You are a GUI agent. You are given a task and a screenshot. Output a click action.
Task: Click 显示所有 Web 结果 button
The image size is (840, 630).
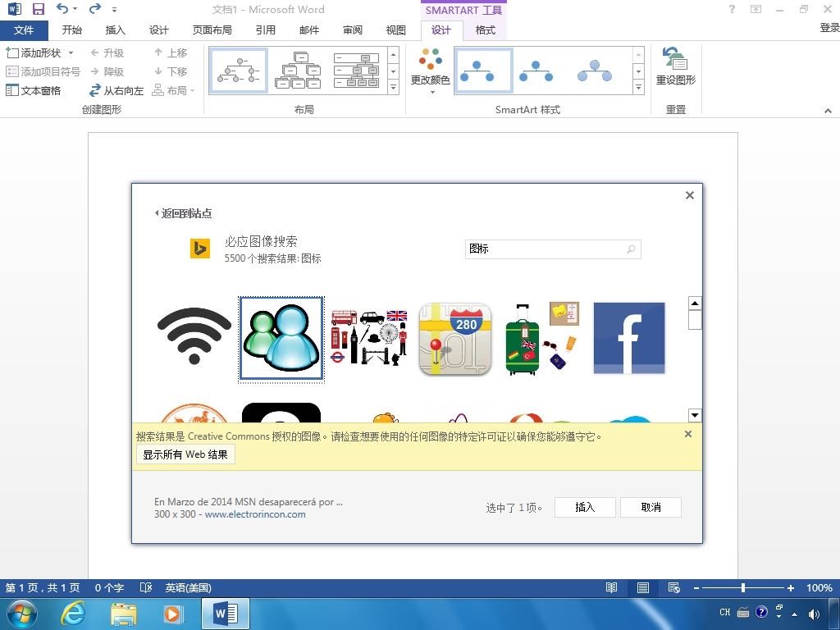185,454
